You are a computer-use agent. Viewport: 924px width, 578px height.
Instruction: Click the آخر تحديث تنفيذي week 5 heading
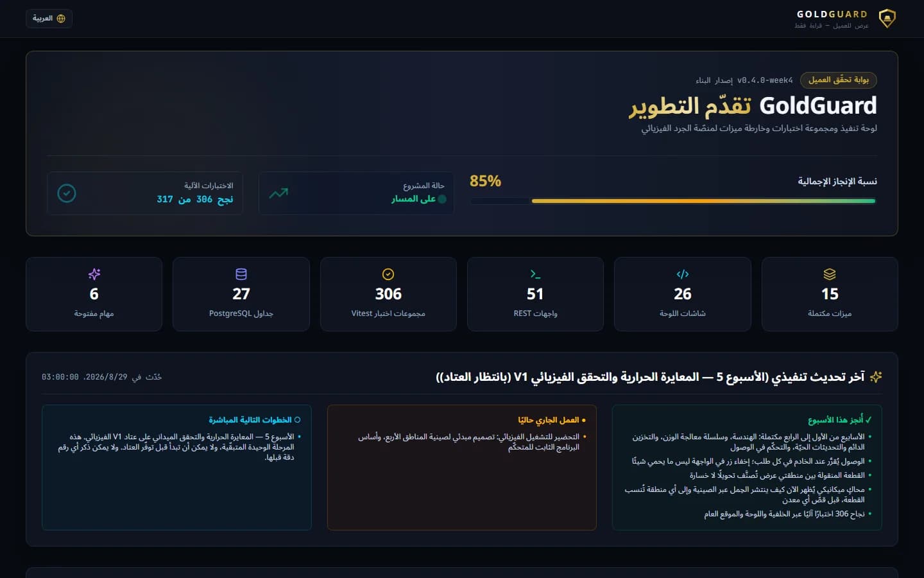coord(650,377)
